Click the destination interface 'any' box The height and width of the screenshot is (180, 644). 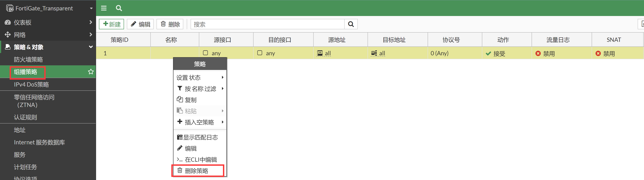point(260,53)
